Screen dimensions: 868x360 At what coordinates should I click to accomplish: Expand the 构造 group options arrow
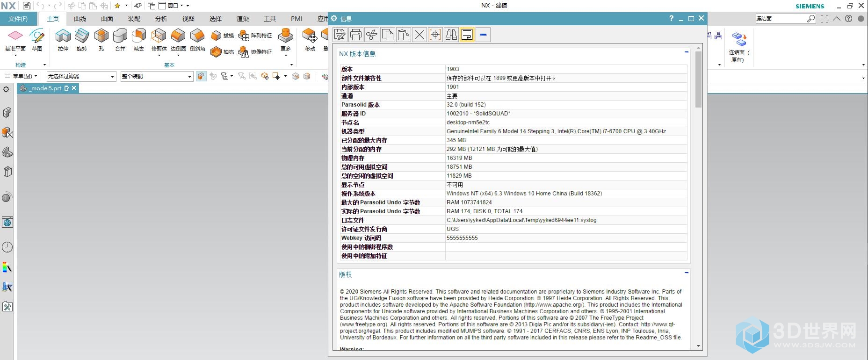tap(44, 65)
